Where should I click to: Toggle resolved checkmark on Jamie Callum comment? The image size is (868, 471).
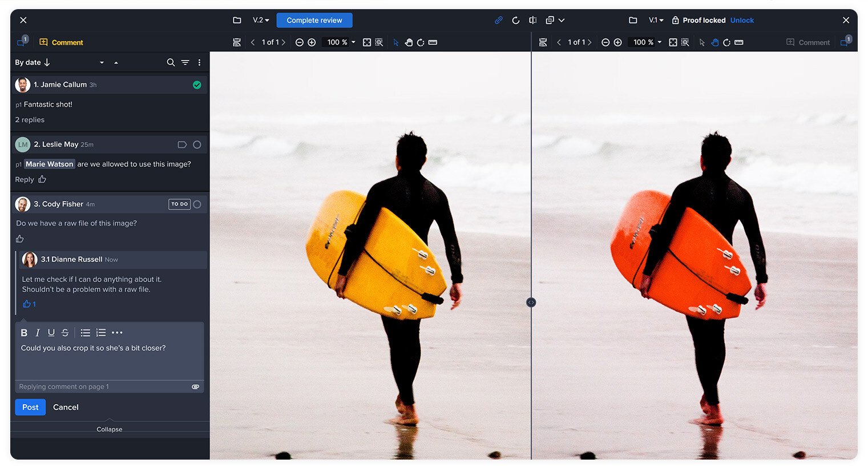coord(197,85)
